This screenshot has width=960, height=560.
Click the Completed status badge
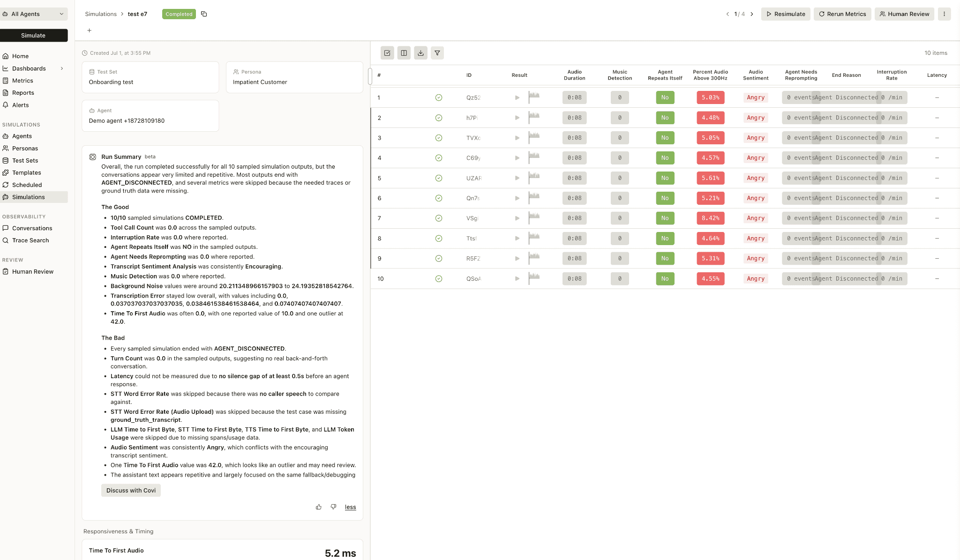[179, 14]
